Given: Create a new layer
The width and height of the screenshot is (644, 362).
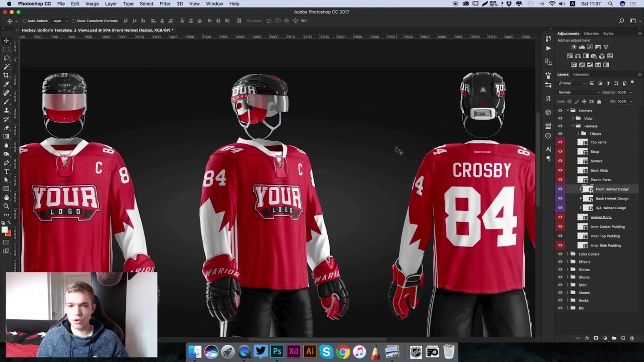Looking at the screenshot, I should [x=623, y=338].
